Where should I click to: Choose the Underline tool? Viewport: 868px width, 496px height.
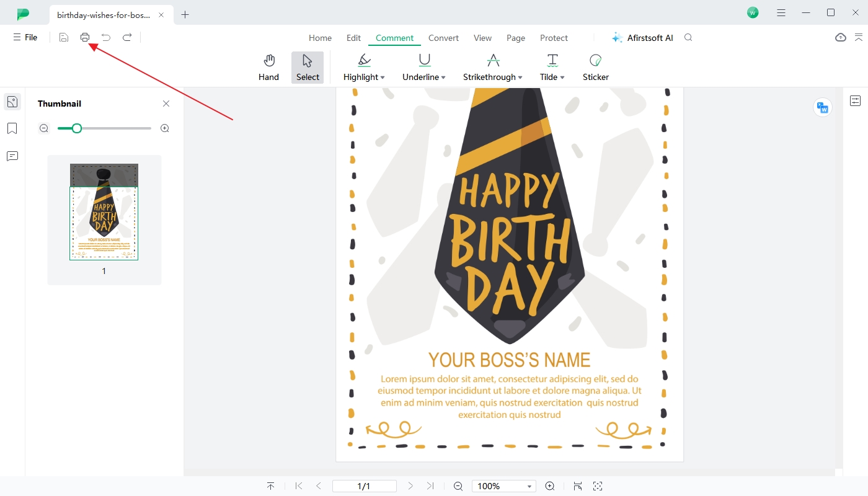421,68
